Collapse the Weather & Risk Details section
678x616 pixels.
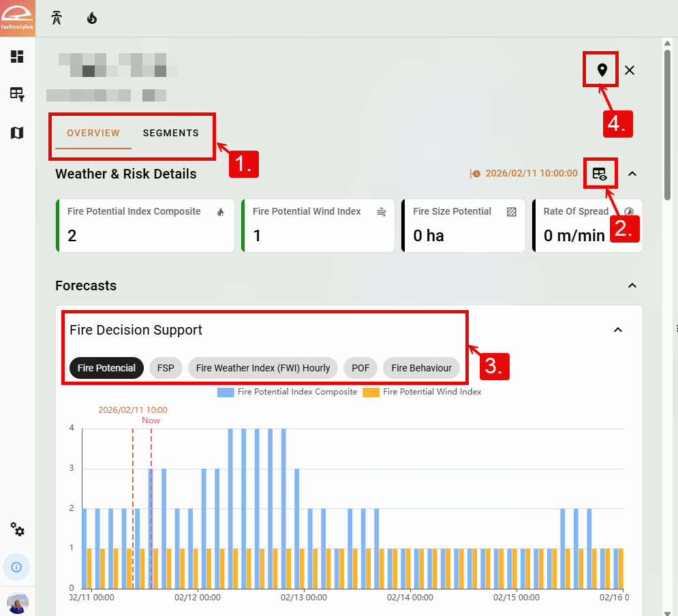coord(632,174)
